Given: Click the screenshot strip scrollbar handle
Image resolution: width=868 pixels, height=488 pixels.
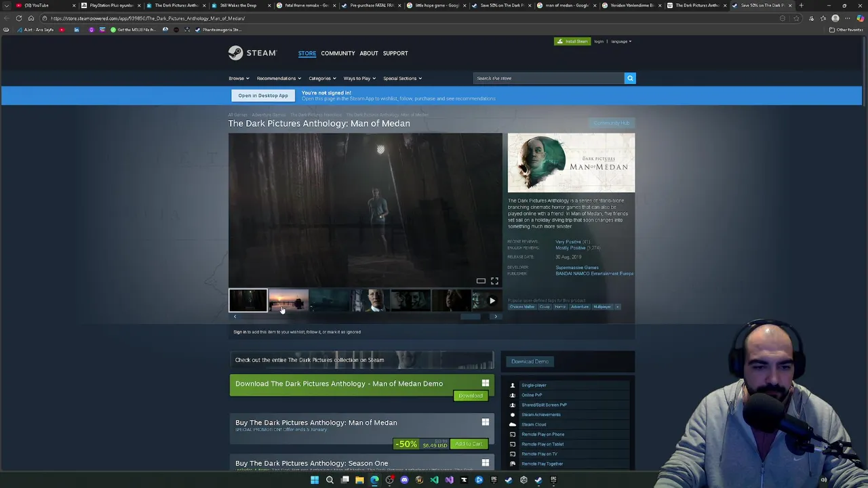Looking at the screenshot, I should (x=470, y=317).
